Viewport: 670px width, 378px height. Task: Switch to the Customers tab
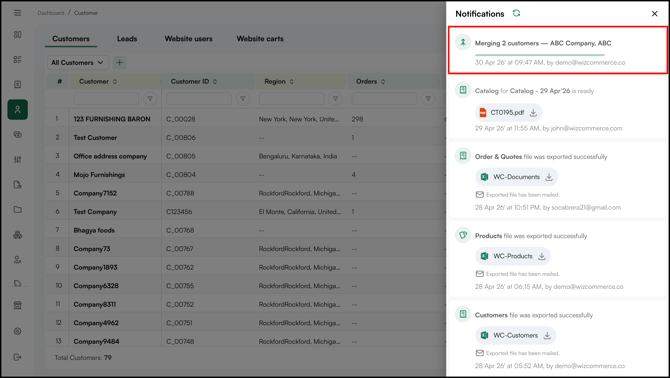[x=71, y=38]
